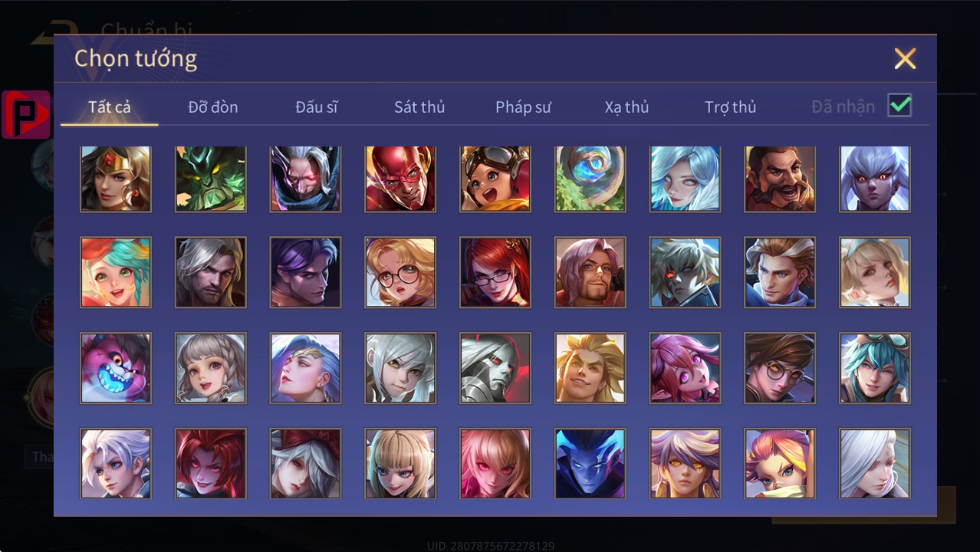View the Đấu sĩ hero tab
The width and height of the screenshot is (980, 552).
coord(317,107)
